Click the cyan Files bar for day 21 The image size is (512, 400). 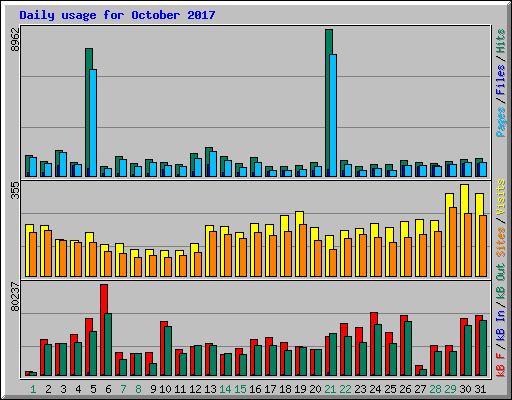[x=333, y=115]
